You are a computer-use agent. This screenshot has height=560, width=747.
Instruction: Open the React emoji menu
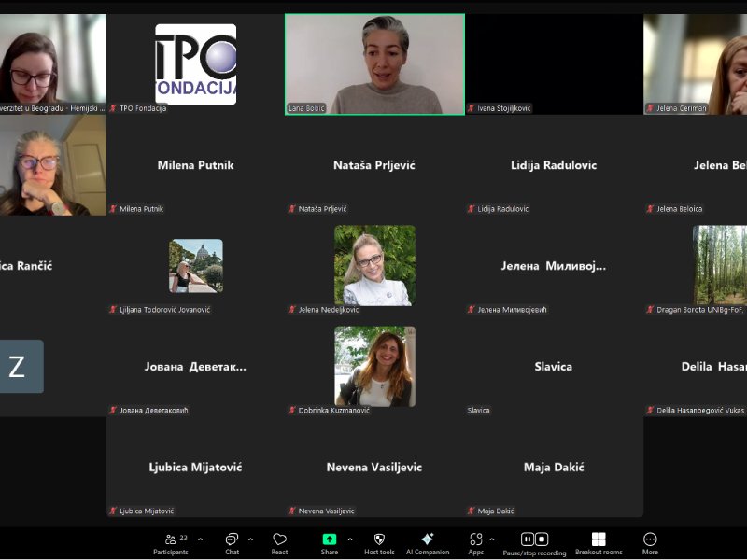[279, 540]
